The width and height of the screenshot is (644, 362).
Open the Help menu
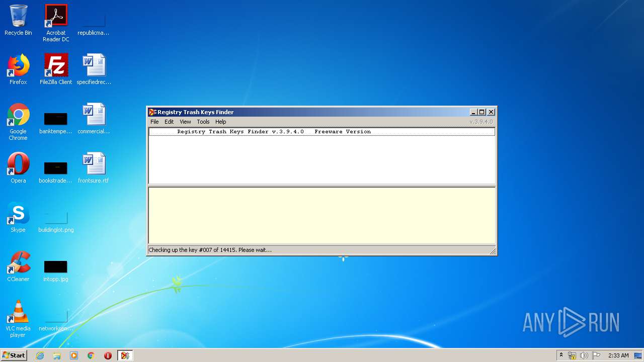[x=221, y=122]
